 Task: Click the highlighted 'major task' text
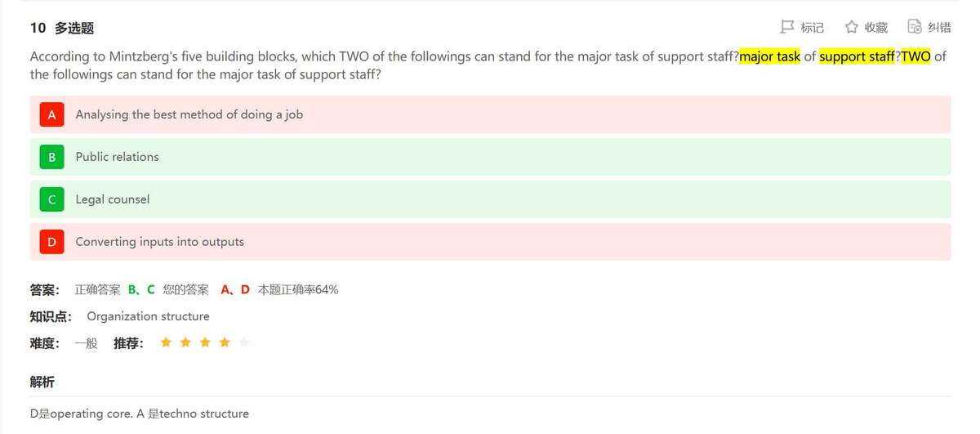click(x=769, y=57)
